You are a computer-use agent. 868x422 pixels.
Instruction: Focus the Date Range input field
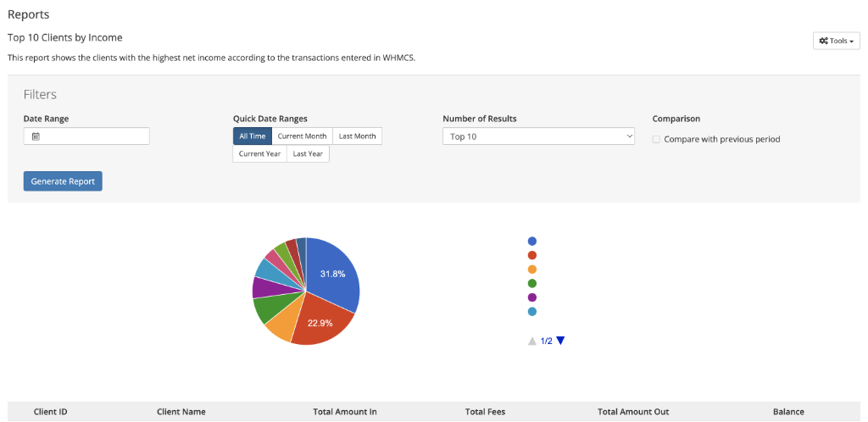[x=93, y=136]
